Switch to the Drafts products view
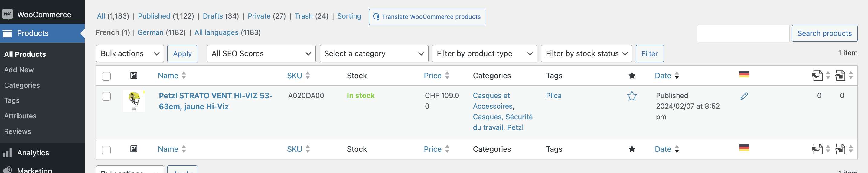The width and height of the screenshot is (868, 173). (213, 16)
